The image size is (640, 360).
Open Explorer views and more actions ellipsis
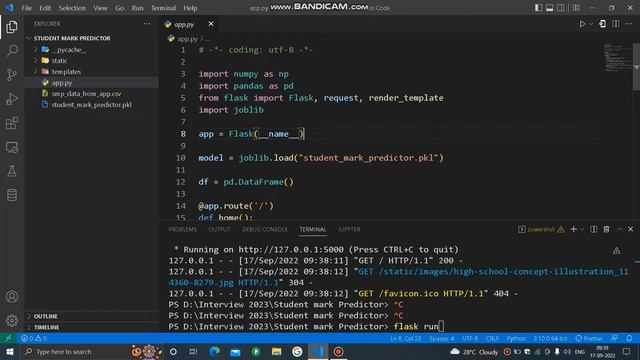click(x=147, y=24)
